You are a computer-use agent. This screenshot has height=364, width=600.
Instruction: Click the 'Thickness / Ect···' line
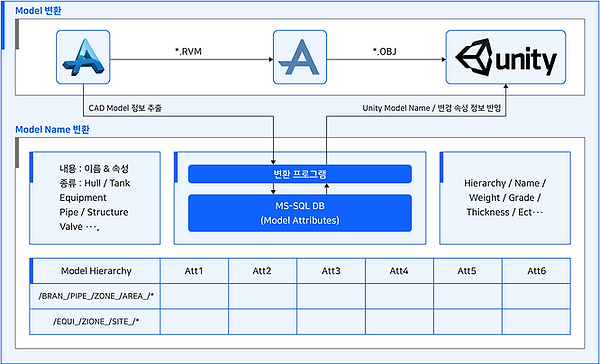point(505,212)
